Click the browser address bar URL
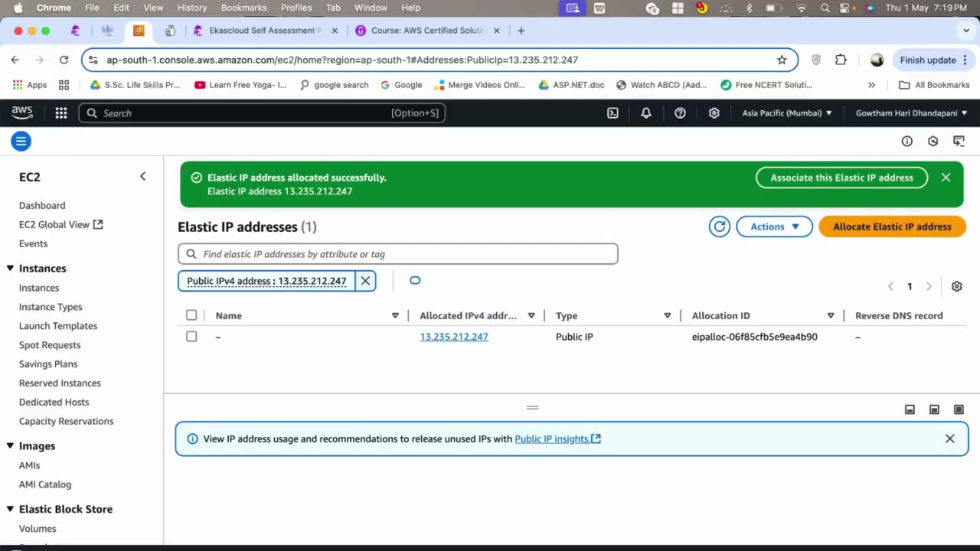 click(x=342, y=60)
